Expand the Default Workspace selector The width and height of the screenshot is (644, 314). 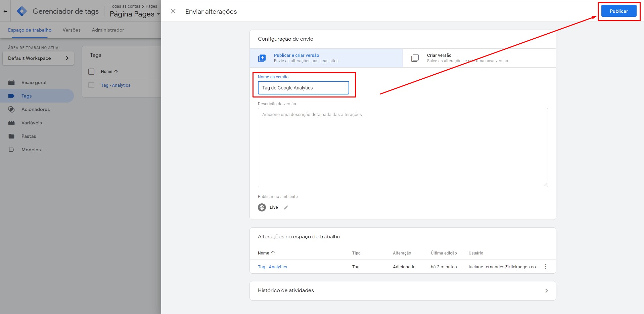pyautogui.click(x=38, y=58)
